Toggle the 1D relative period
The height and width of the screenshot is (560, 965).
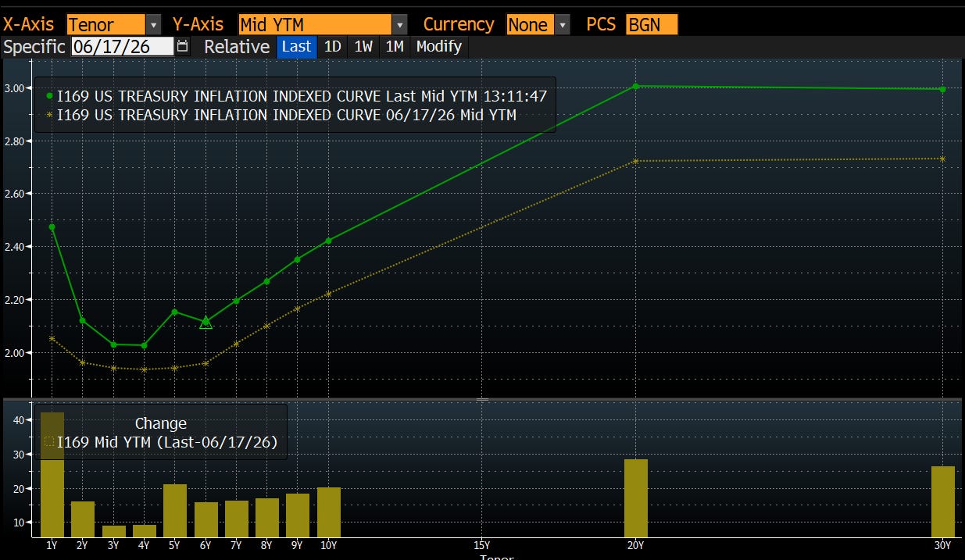point(333,46)
